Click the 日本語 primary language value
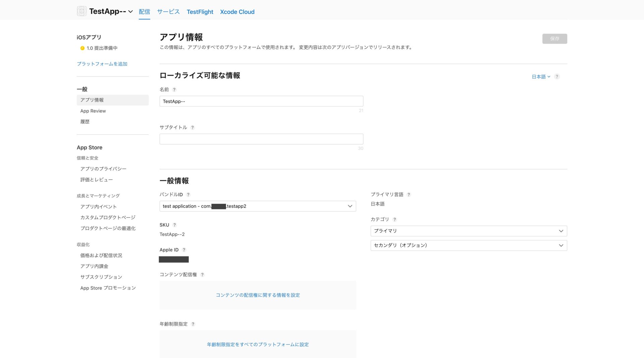This screenshot has height=358, width=644. click(x=378, y=204)
